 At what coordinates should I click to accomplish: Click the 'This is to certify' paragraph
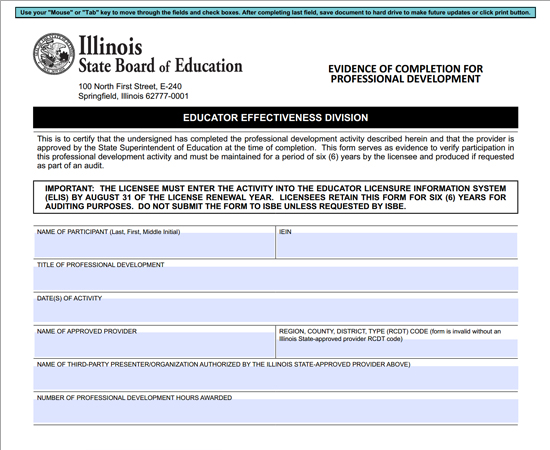coord(276,152)
